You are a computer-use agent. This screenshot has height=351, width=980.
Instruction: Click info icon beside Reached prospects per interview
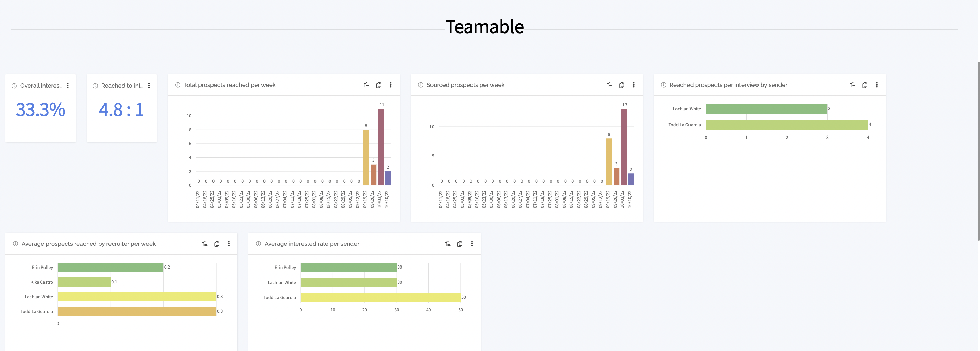[x=663, y=85]
